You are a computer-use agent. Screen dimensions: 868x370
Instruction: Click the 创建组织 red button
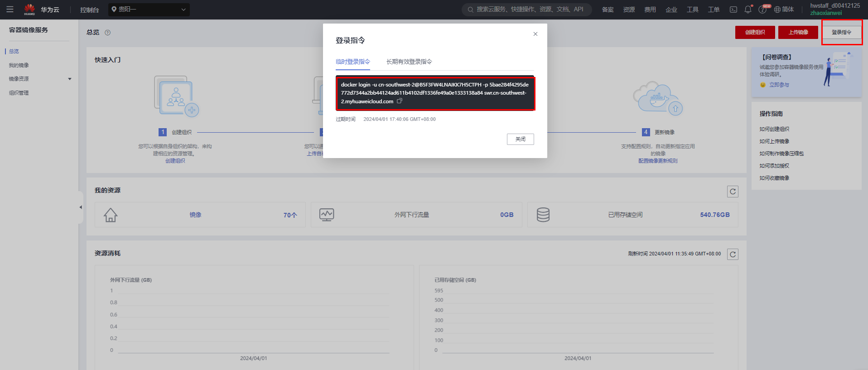[755, 32]
